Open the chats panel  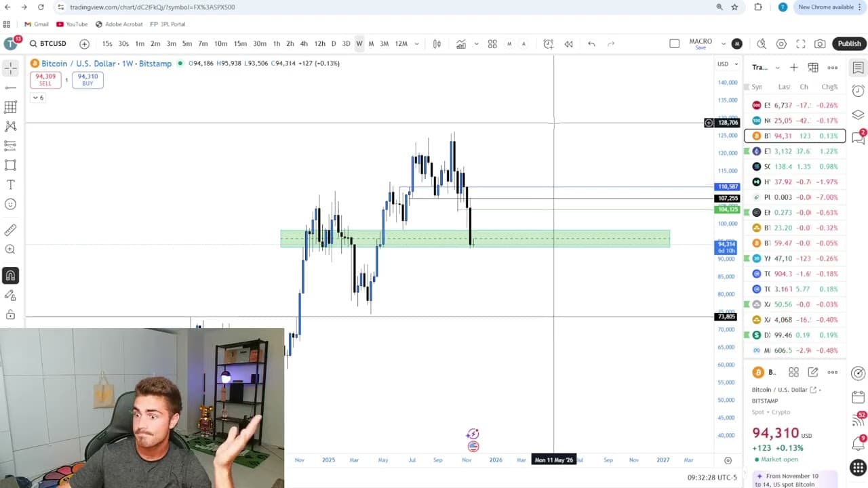click(858, 138)
